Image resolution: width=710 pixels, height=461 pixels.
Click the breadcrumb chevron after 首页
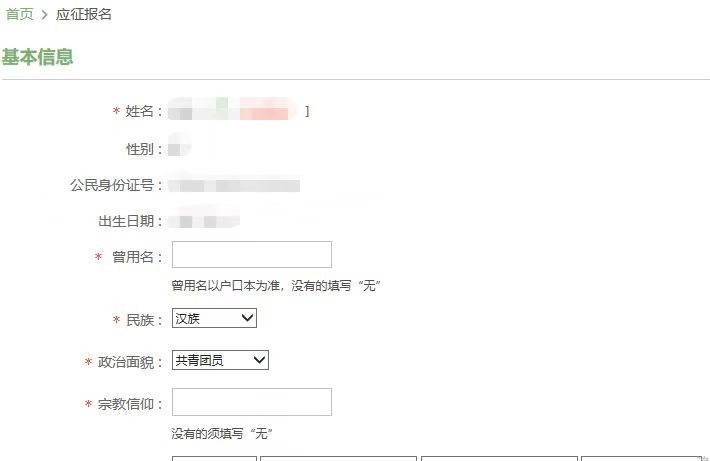click(44, 14)
